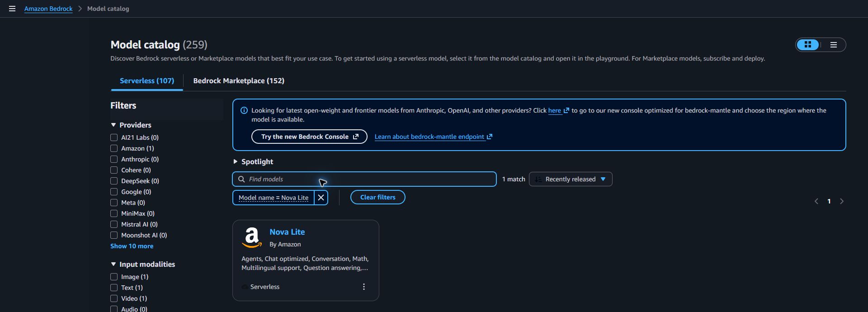This screenshot has width=868, height=312.
Task: Switch to list table view
Action: pos(833,45)
